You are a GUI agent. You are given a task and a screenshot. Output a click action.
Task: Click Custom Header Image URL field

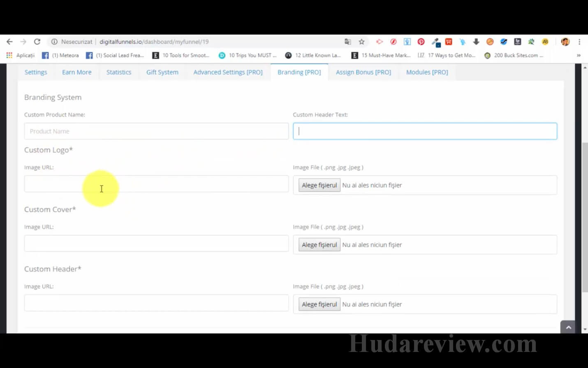click(x=156, y=303)
